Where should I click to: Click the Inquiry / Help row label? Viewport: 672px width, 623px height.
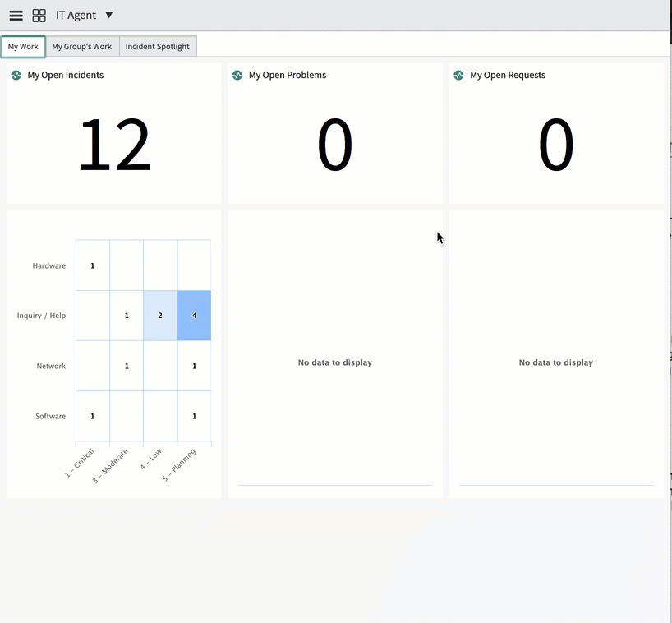(x=41, y=316)
